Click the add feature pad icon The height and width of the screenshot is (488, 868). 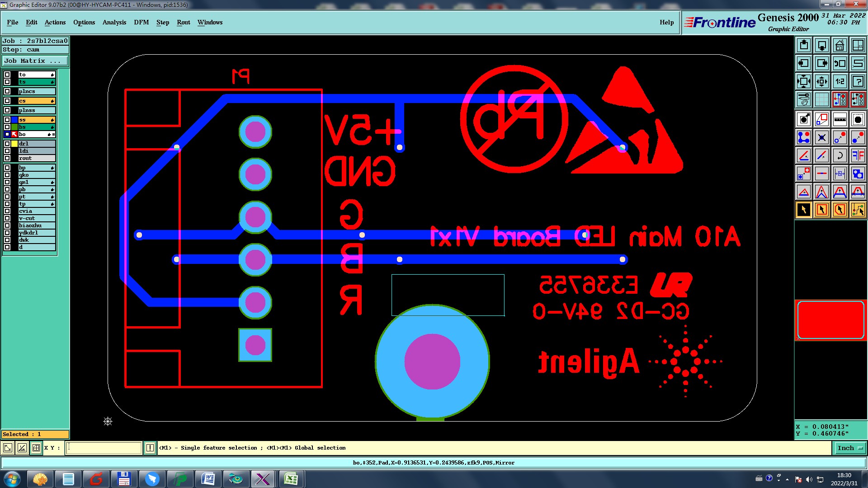(x=804, y=119)
